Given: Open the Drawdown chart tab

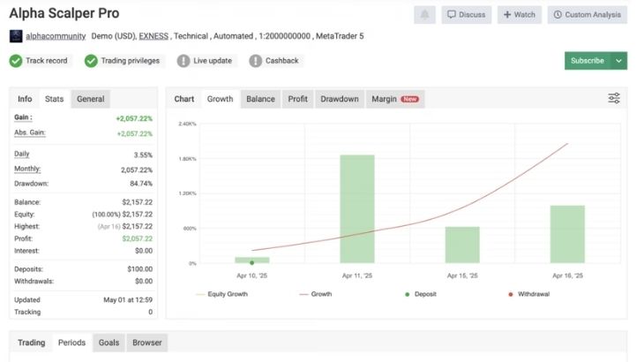Looking at the screenshot, I should click(x=339, y=99).
